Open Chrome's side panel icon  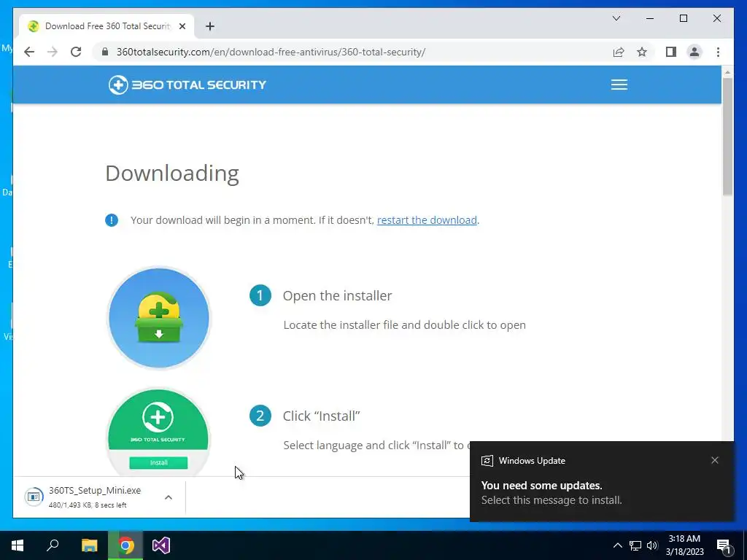click(671, 52)
